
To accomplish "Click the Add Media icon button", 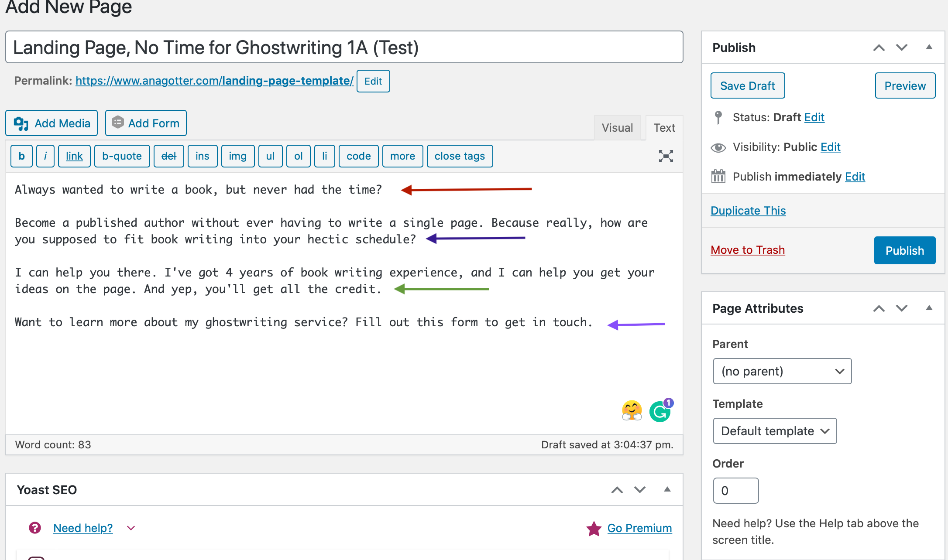I will click(22, 123).
